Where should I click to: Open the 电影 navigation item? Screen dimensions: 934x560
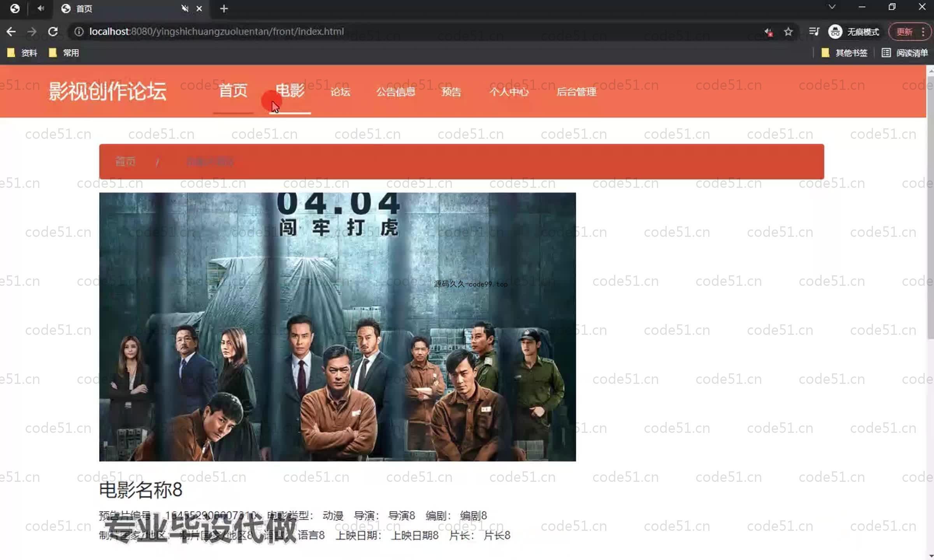(290, 91)
